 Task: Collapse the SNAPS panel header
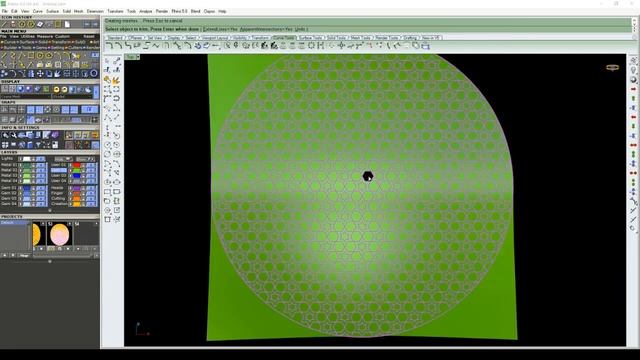[49, 102]
